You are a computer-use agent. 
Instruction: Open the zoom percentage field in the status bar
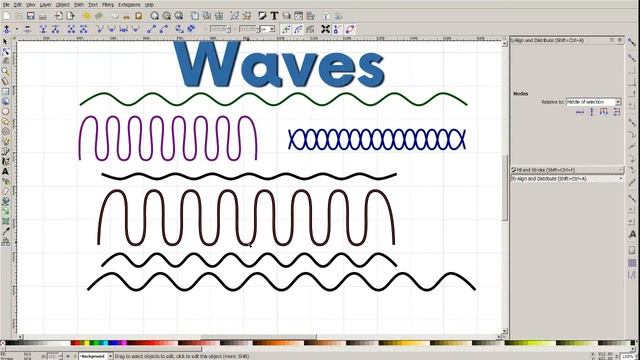[x=629, y=356]
